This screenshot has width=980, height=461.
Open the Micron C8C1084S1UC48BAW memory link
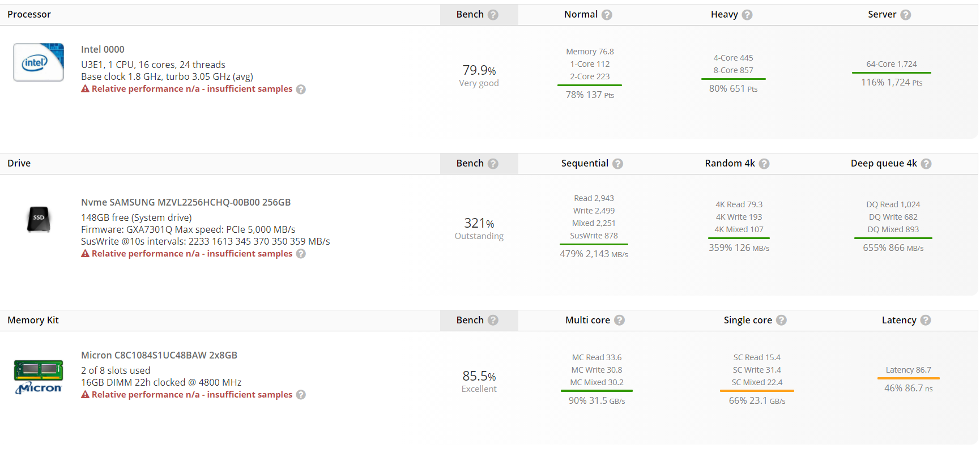pyautogui.click(x=159, y=355)
